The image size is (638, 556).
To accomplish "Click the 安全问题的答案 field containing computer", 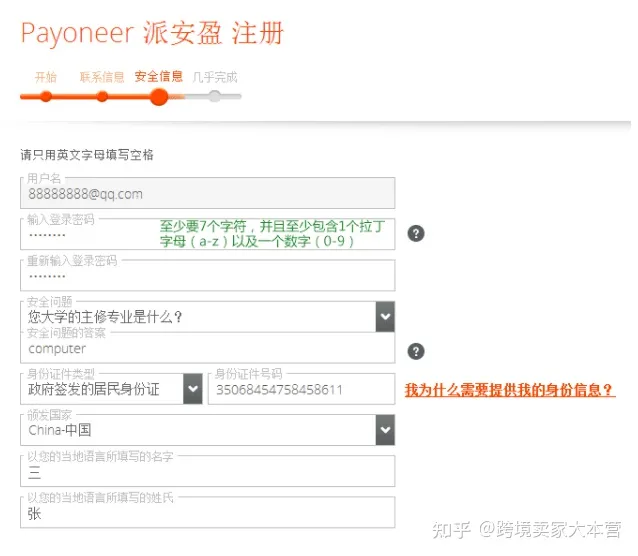I will pos(208,348).
